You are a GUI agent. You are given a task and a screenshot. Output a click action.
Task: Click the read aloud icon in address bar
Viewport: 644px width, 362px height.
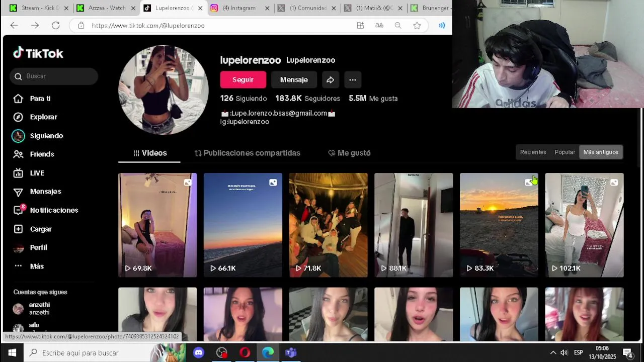tap(442, 26)
